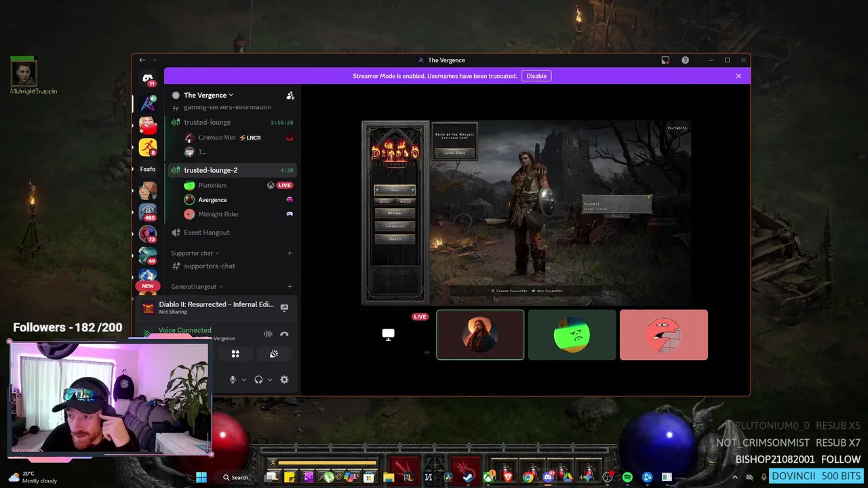This screenshot has height=488, width=868.
Task: Select the green avatar participant tile
Action: [572, 335]
